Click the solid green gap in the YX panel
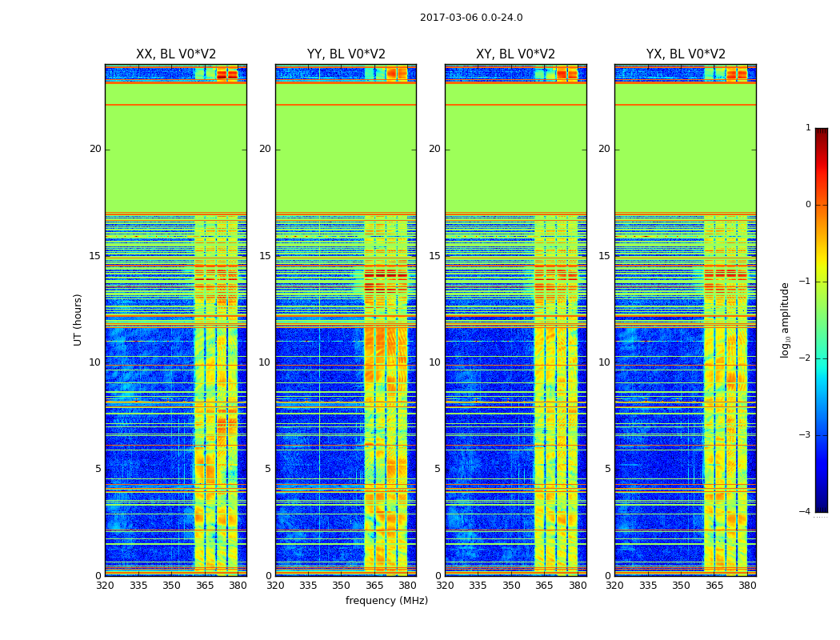 coord(686,160)
